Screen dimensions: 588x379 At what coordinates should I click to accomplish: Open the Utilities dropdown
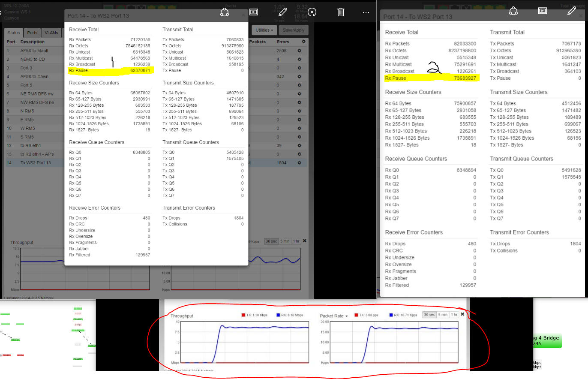click(x=264, y=30)
